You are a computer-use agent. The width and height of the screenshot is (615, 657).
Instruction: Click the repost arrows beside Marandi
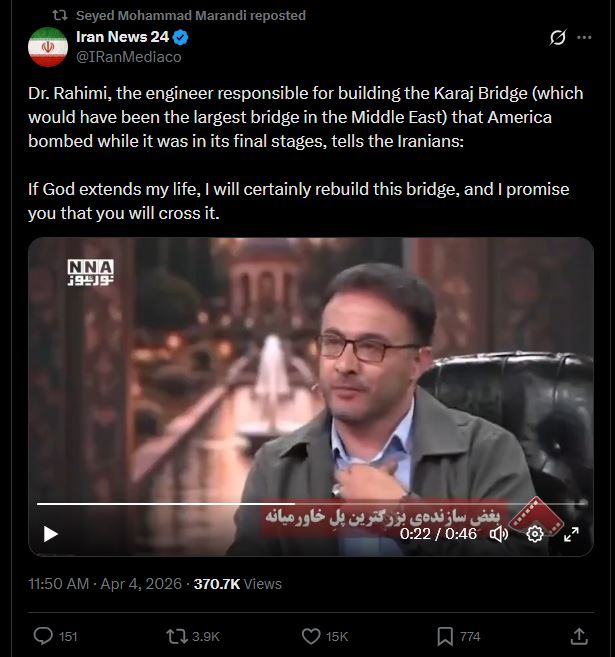60,16
